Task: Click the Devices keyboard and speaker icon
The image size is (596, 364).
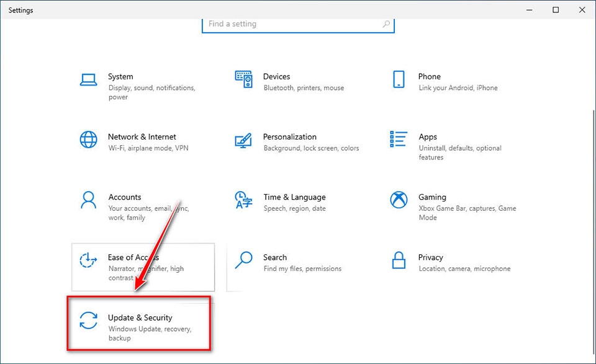Action: [243, 79]
